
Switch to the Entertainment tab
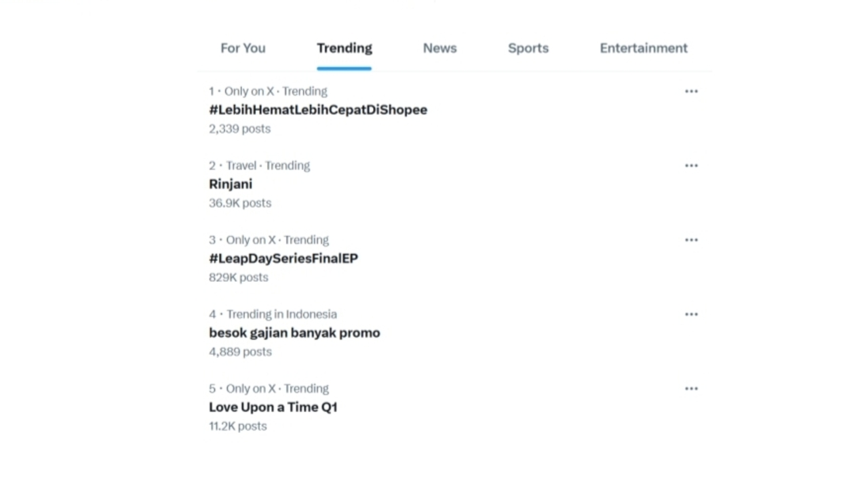644,48
